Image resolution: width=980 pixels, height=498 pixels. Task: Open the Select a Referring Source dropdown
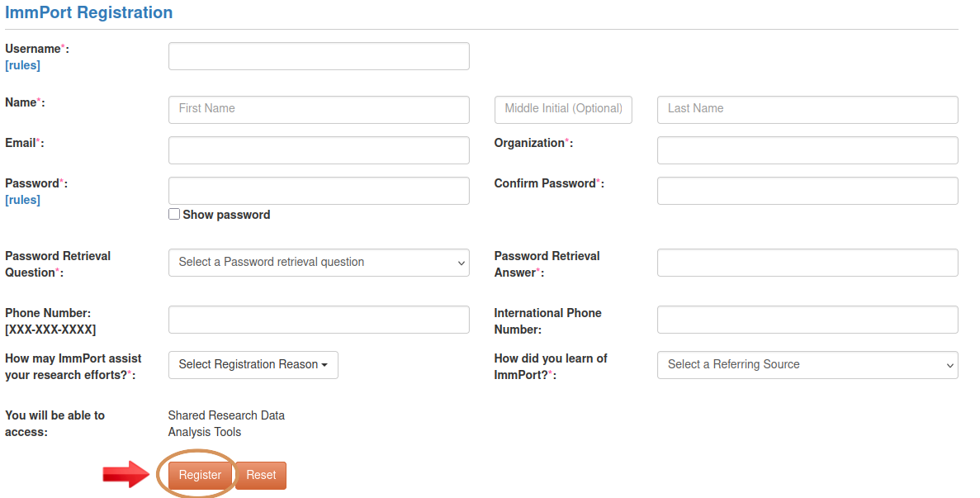pyautogui.click(x=807, y=365)
